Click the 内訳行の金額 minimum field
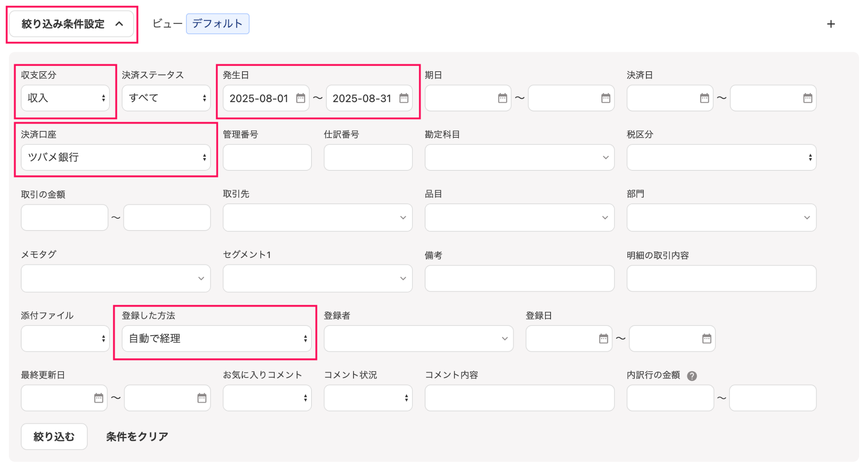Image resolution: width=868 pixels, height=467 pixels. pyautogui.click(x=670, y=398)
